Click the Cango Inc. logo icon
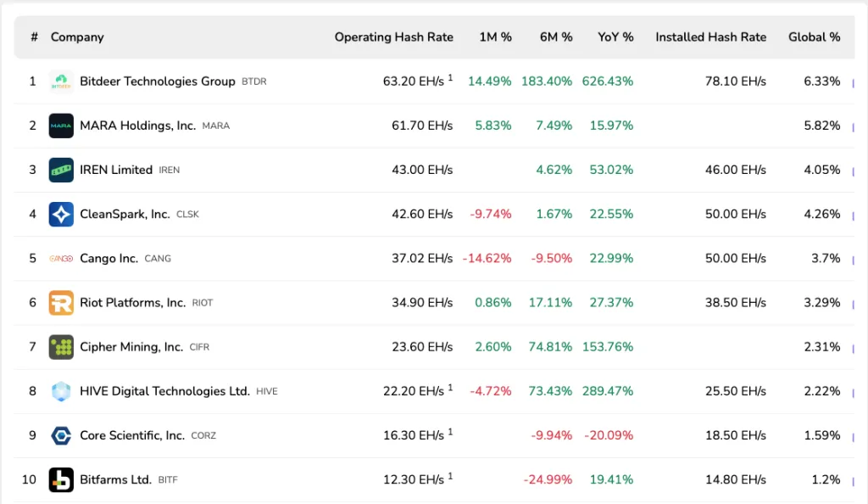Screen dimensions: 868x504 click(x=61, y=258)
